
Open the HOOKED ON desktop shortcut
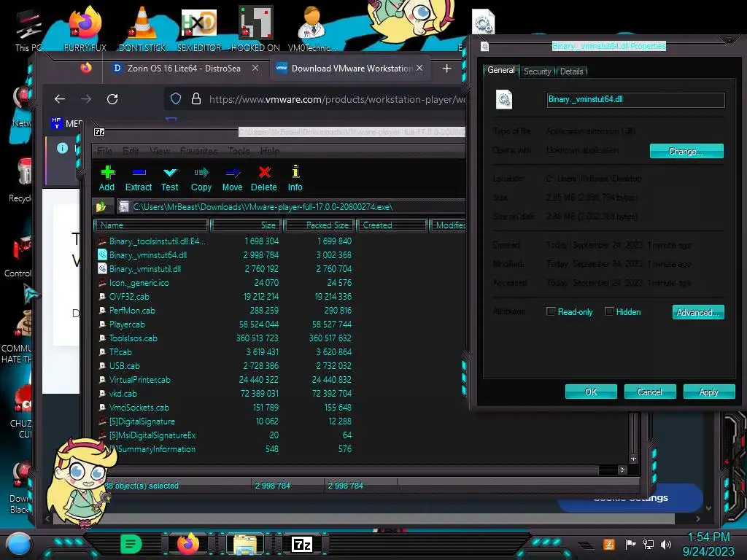255,28
